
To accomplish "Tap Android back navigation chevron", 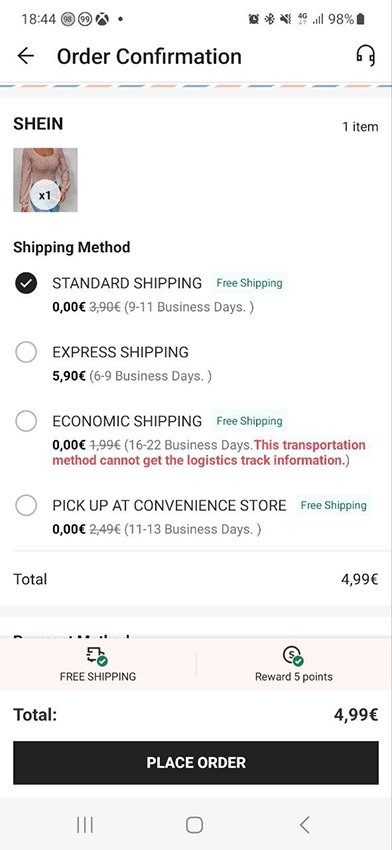I will click(x=305, y=825).
